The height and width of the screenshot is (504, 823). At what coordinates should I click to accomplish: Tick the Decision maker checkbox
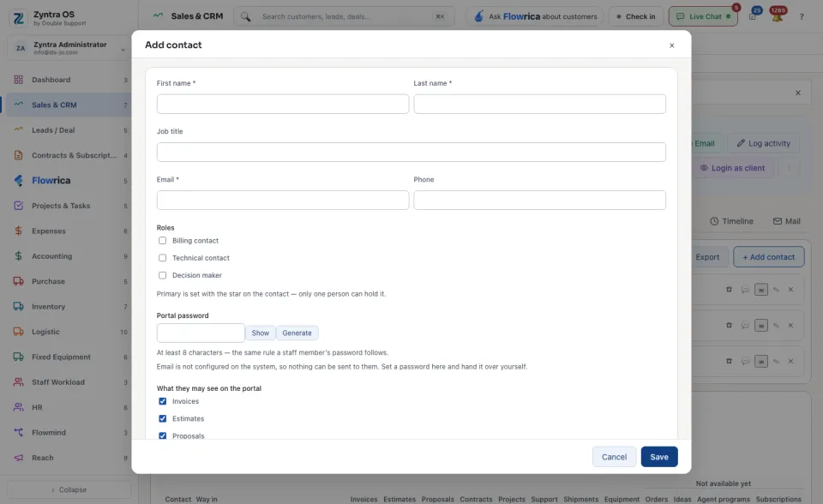click(x=162, y=275)
